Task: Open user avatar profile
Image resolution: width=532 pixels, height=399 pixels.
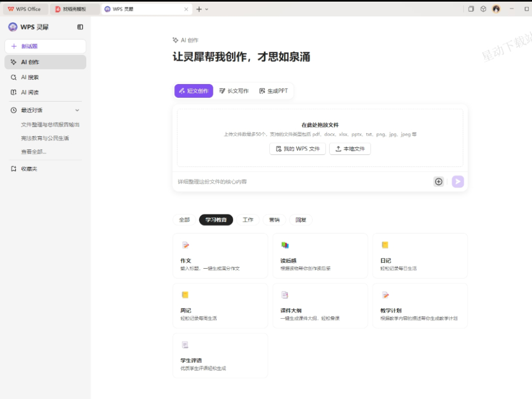Action: point(496,9)
